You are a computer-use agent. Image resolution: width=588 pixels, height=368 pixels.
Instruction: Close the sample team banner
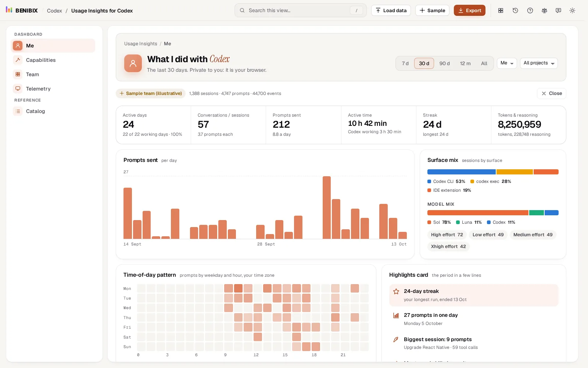point(551,93)
